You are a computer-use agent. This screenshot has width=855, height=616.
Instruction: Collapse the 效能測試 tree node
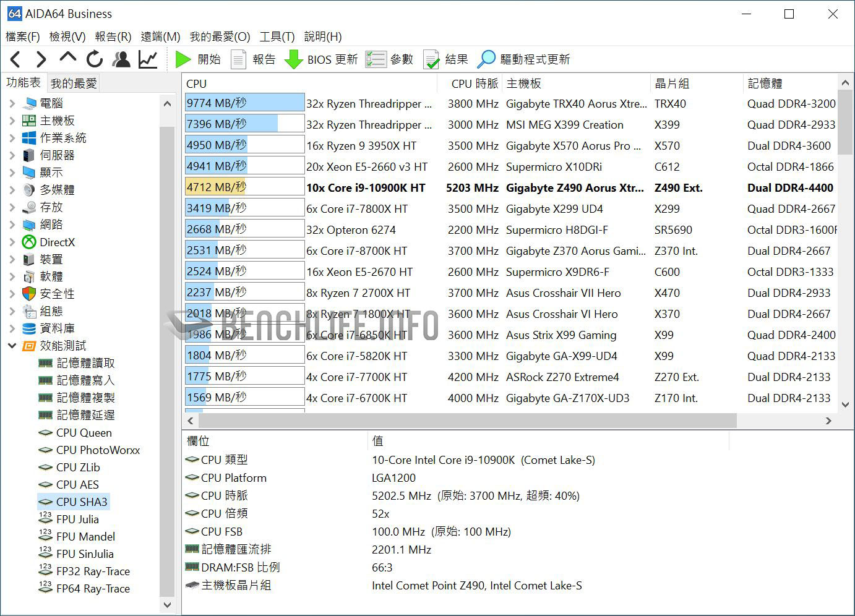click(x=12, y=346)
